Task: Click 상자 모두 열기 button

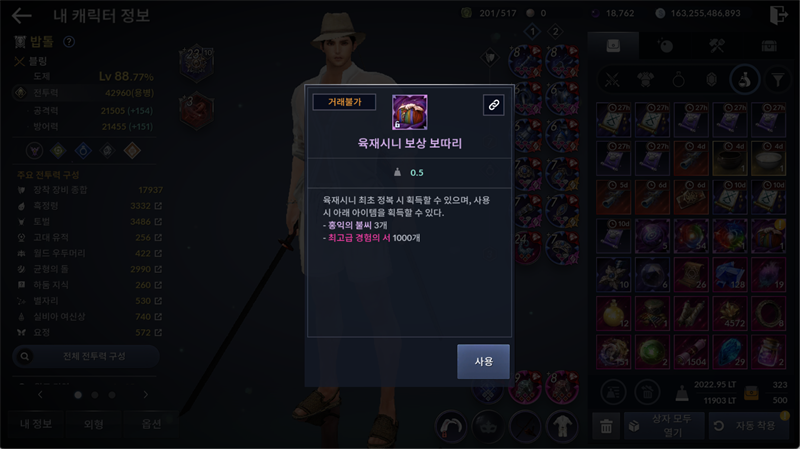Action: coord(664,426)
